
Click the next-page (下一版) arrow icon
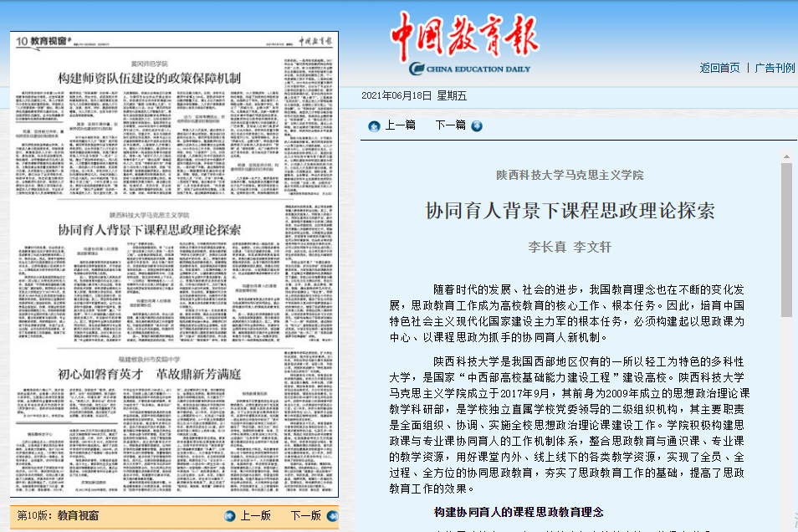(x=332, y=516)
